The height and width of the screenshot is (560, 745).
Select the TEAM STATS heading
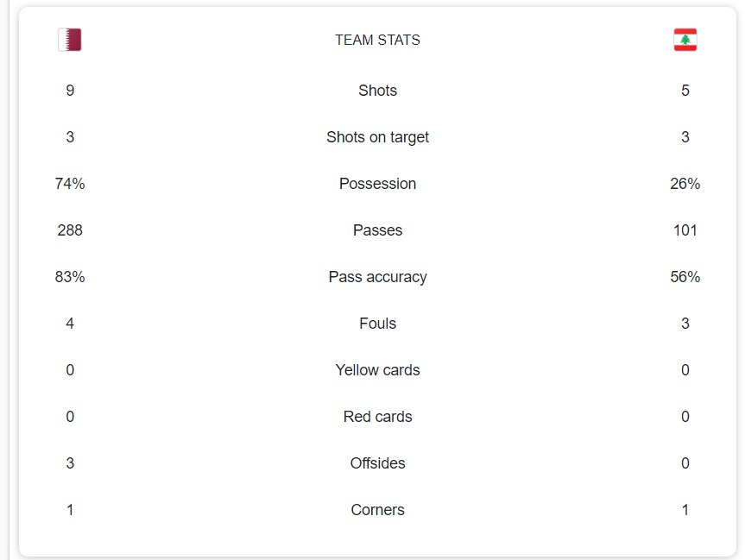coord(377,40)
